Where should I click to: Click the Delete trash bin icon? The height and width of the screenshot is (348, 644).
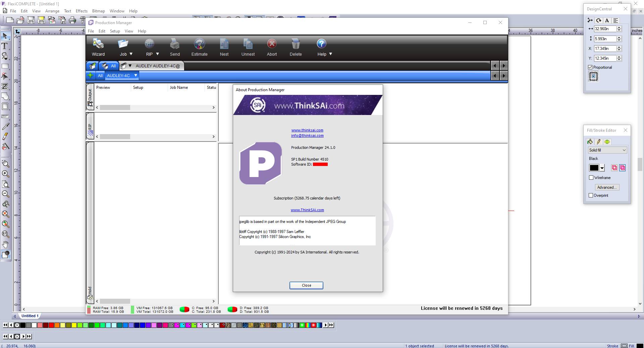click(296, 47)
